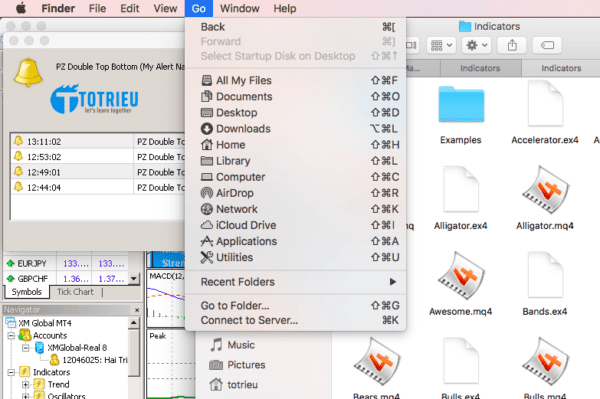The width and height of the screenshot is (600, 399).
Task: Select the 12:53:02 alert row
Action: [98, 157]
